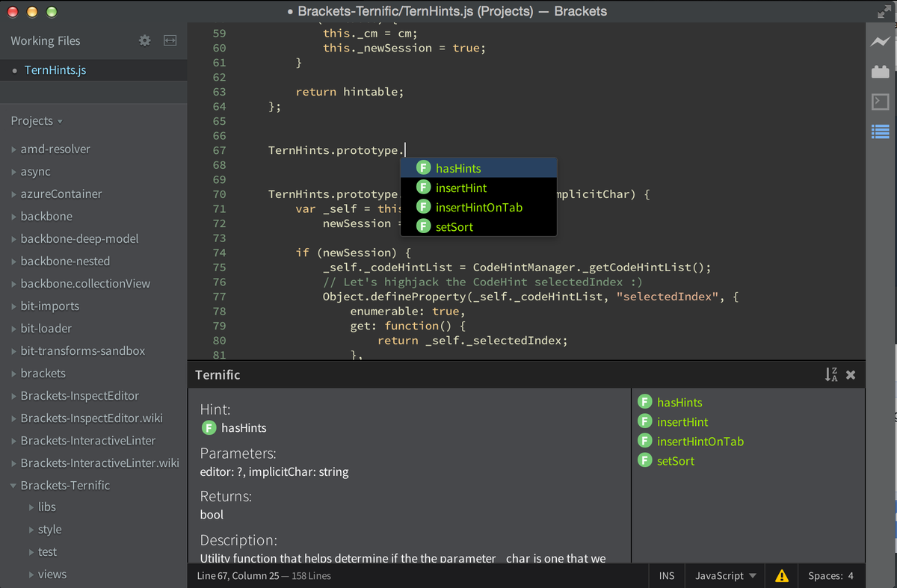Click F icon next to insertHint in Ternific list
The width and height of the screenshot is (897, 588).
click(644, 421)
